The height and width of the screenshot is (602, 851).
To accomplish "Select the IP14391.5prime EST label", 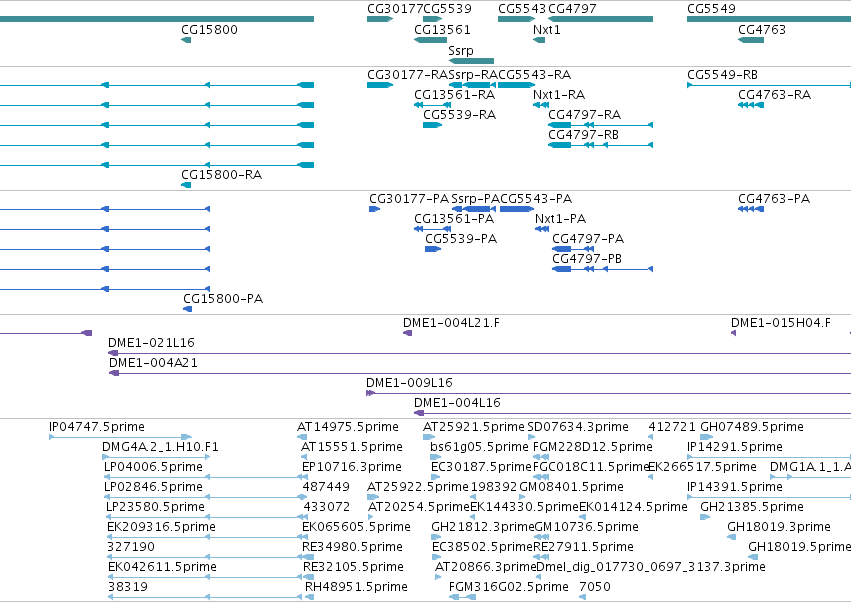I will 735,487.
